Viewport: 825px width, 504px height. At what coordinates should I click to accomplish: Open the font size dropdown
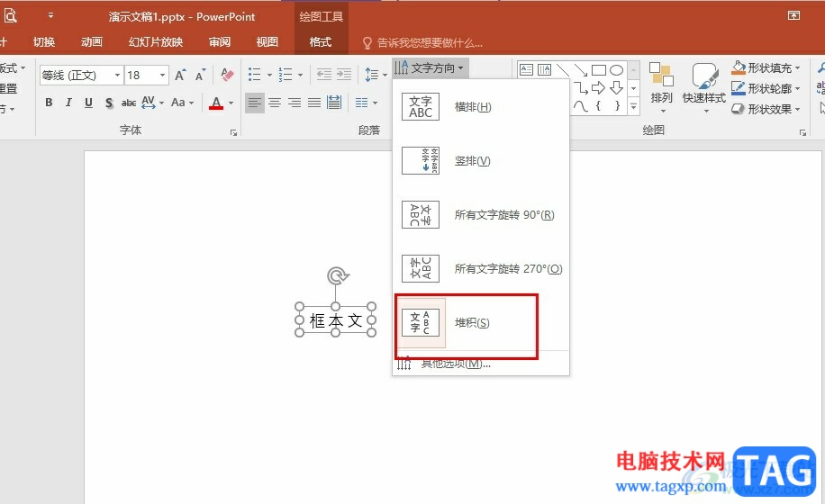163,76
